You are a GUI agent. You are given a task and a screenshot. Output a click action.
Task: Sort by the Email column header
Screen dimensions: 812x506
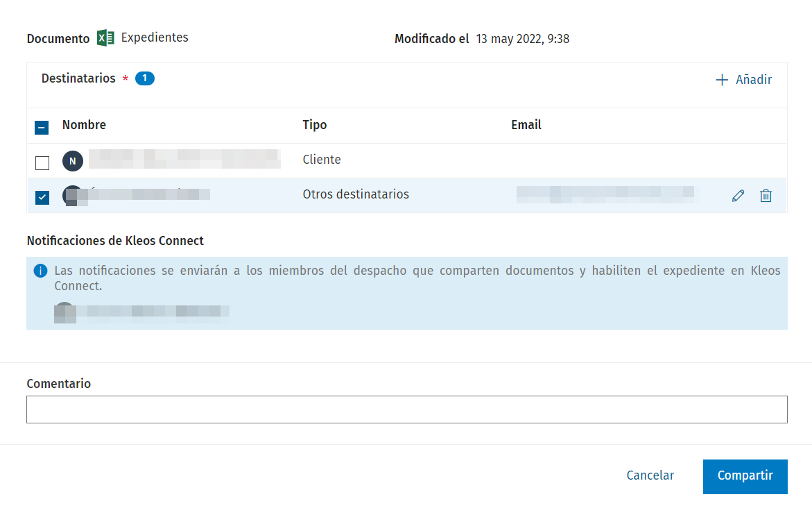click(x=526, y=125)
